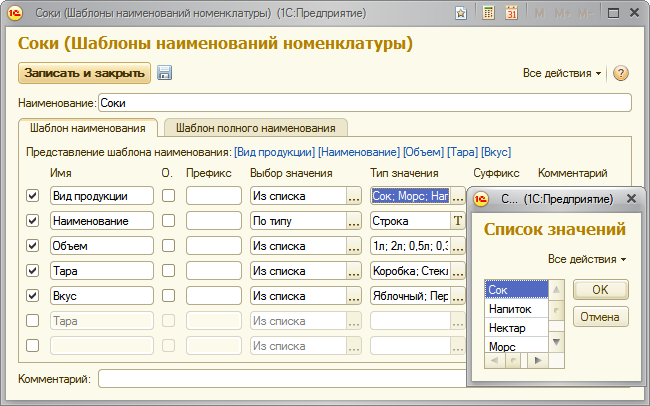
Task: Select Сок in the value list
Action: point(517,289)
